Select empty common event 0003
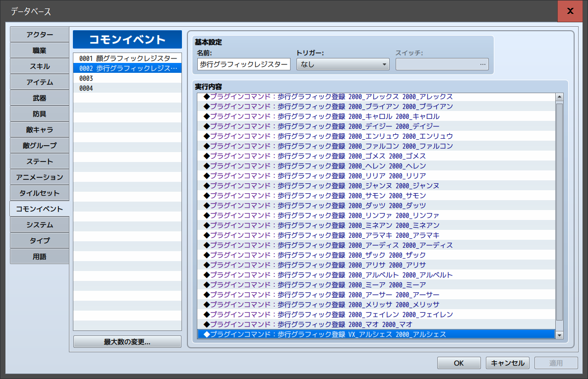 click(127, 78)
